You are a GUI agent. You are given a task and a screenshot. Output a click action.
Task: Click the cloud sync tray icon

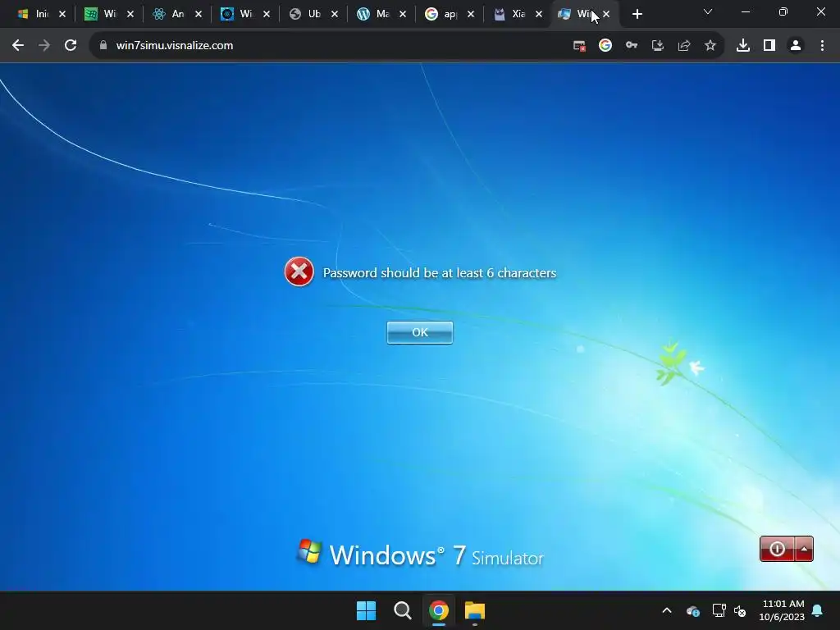(693, 610)
